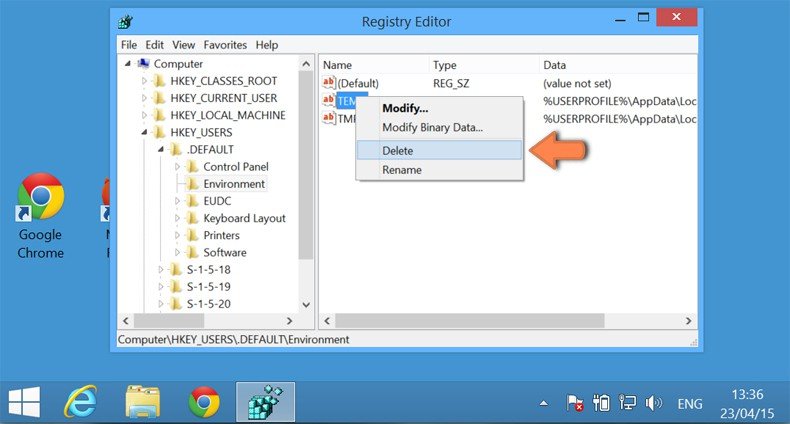Expand the HKEY_LOCAL_MACHINE node

[144, 115]
